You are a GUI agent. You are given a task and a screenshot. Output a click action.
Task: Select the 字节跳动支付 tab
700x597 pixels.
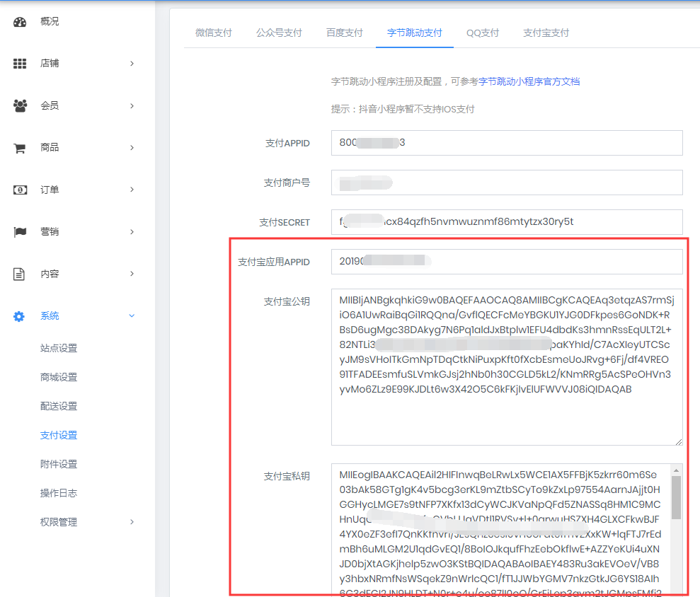pos(414,33)
